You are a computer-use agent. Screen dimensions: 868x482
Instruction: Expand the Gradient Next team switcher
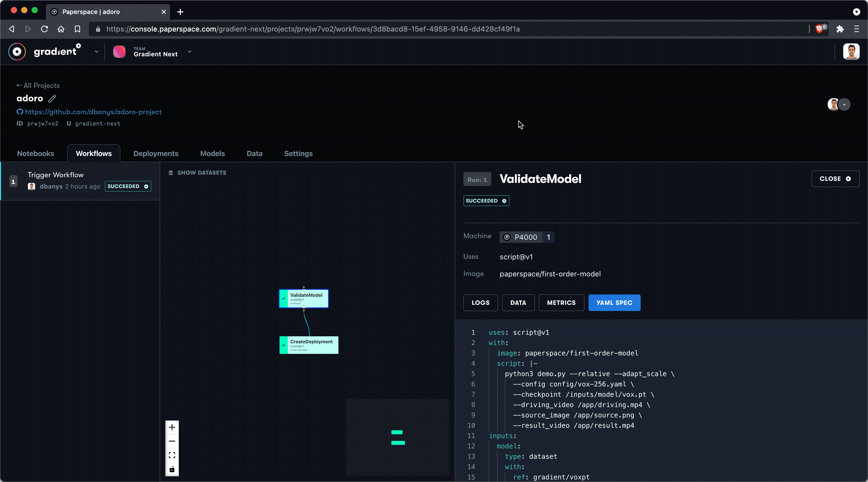(189, 52)
